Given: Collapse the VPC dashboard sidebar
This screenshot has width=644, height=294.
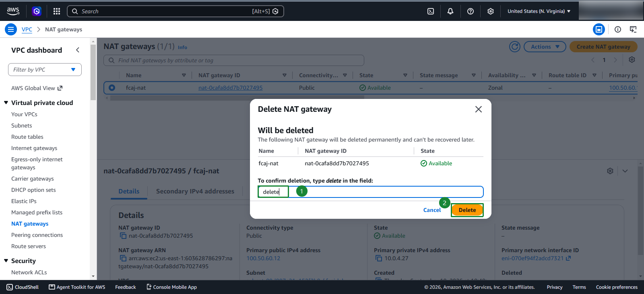Looking at the screenshot, I should coord(78,50).
